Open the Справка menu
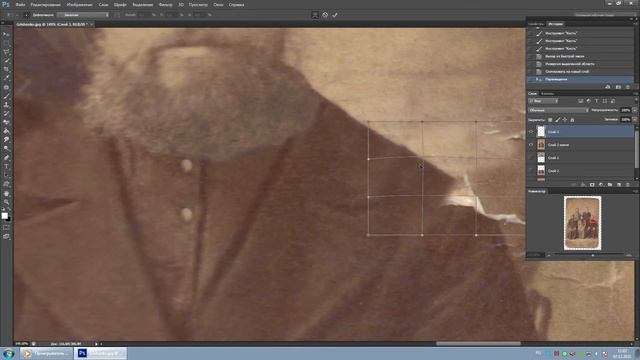This screenshot has width=640, height=360. pos(236,4)
